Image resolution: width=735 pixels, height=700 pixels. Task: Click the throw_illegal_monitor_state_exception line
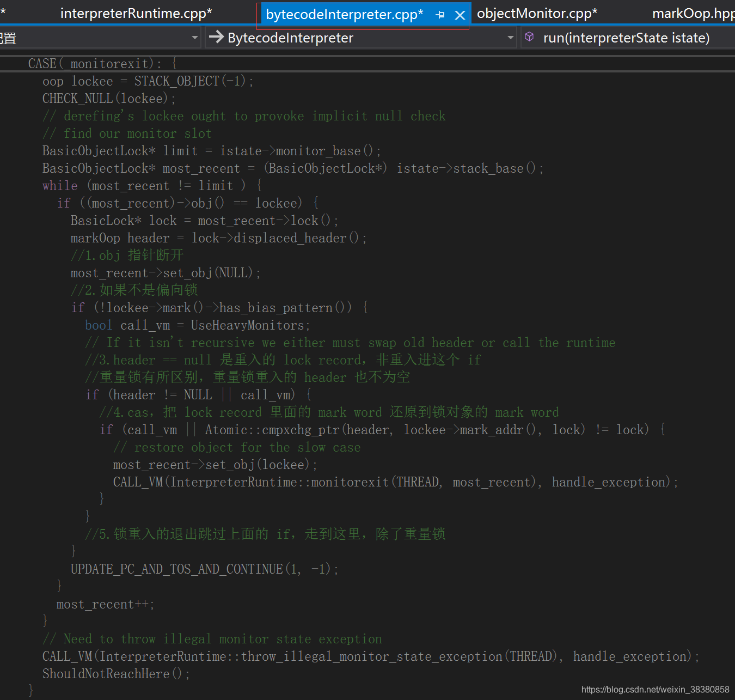click(x=371, y=656)
